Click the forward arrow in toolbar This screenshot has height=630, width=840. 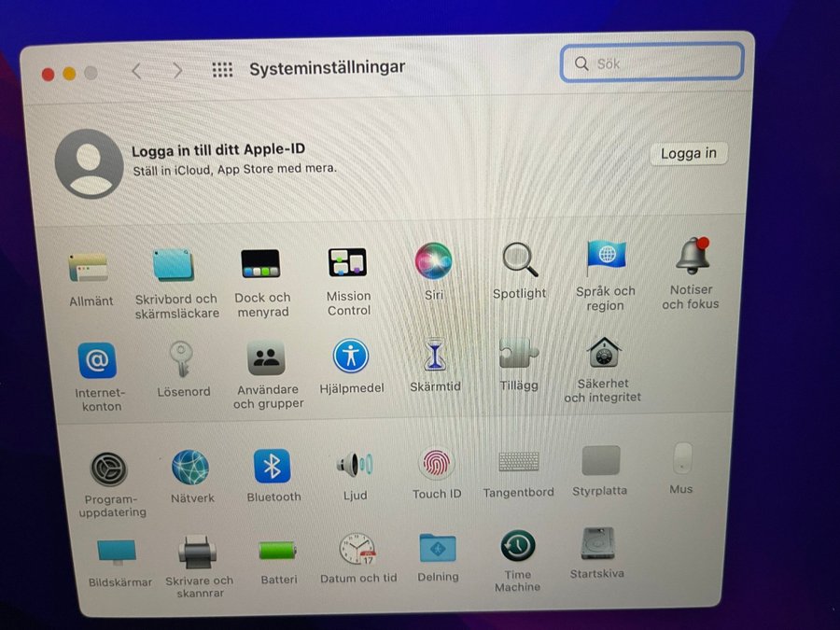coord(177,71)
